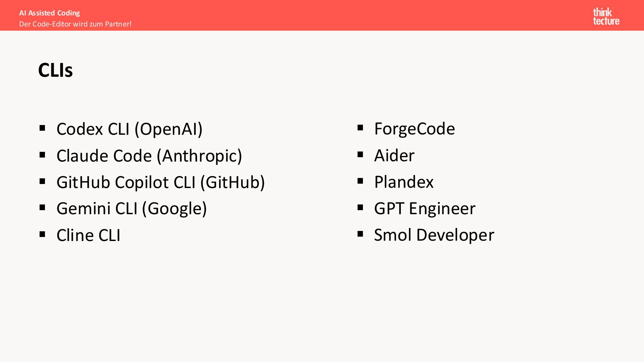Click the bullet beside Plandex
644x362 pixels.
(360, 181)
